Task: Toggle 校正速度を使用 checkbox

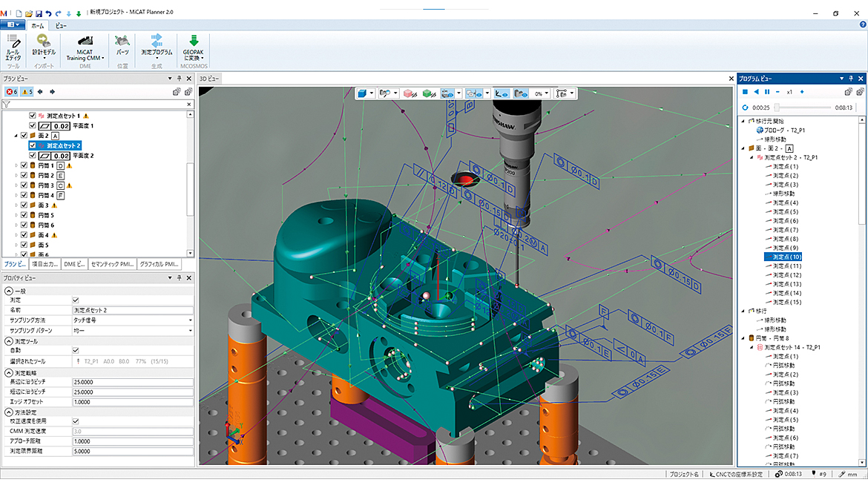Action: (x=76, y=421)
